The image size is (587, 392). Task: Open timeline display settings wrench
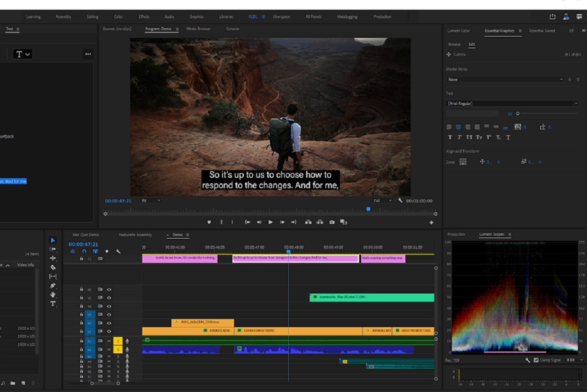click(x=118, y=252)
